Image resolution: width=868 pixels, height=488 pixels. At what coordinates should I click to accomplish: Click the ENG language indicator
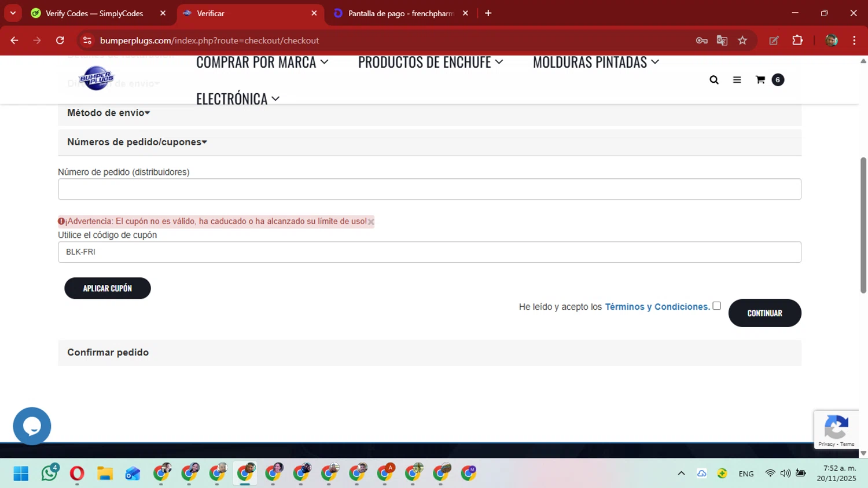[746, 474]
